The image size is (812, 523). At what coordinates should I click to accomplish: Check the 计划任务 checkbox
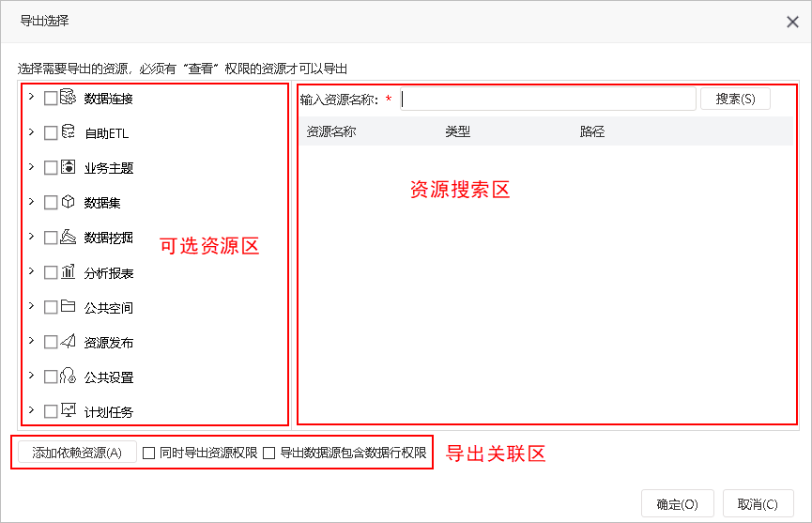51,411
